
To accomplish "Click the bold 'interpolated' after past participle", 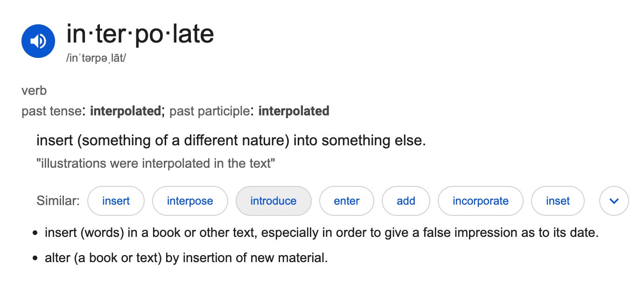I will tap(294, 111).
